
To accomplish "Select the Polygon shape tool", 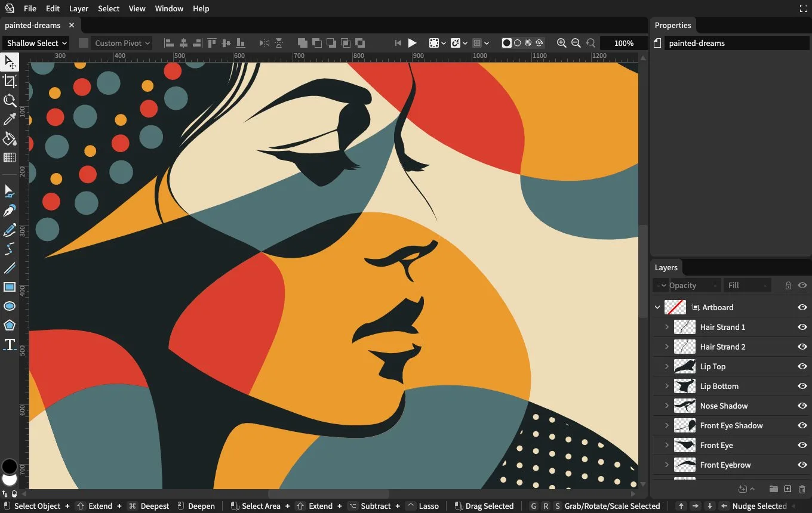I will 10,325.
